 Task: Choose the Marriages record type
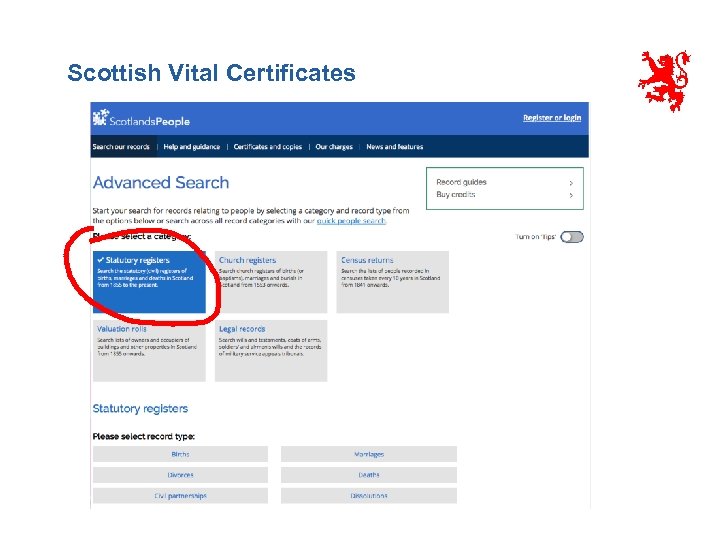click(369, 454)
